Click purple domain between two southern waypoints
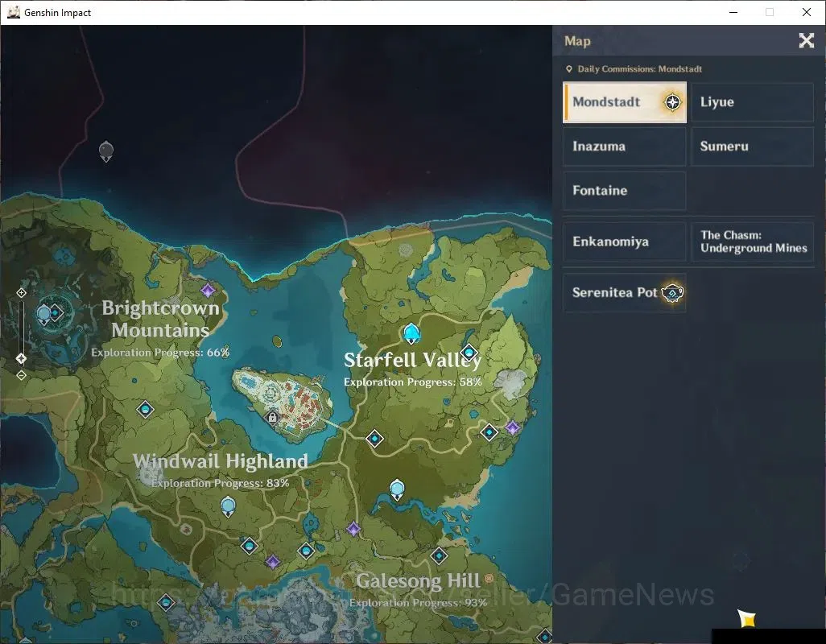The width and height of the screenshot is (826, 644). tap(272, 562)
